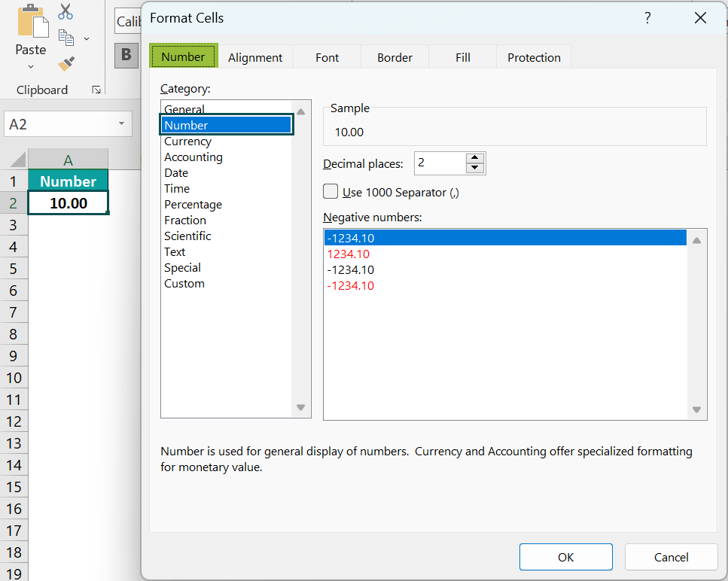Close the Format Cells dialog
Viewport: 728px width, 581px height.
[700, 18]
